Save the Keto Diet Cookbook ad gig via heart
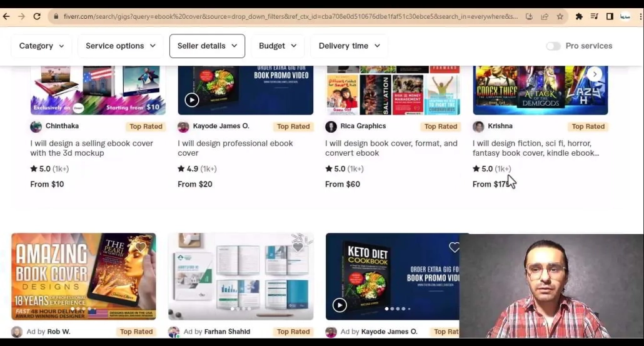The image size is (644, 346). pos(455,248)
